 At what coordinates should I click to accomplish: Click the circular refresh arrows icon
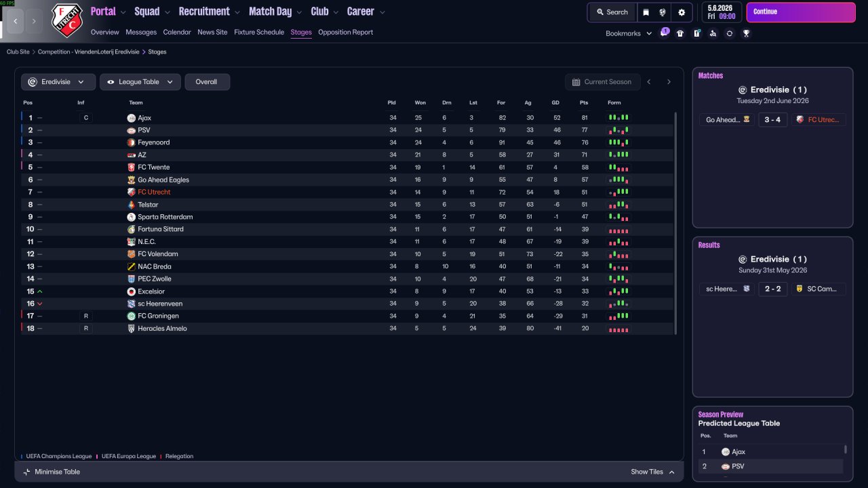[x=729, y=33]
